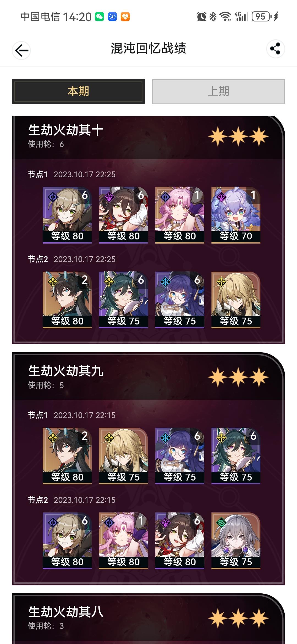Tap the WeChat notification icon in status bar
This screenshot has height=644, width=297.
point(100,17)
